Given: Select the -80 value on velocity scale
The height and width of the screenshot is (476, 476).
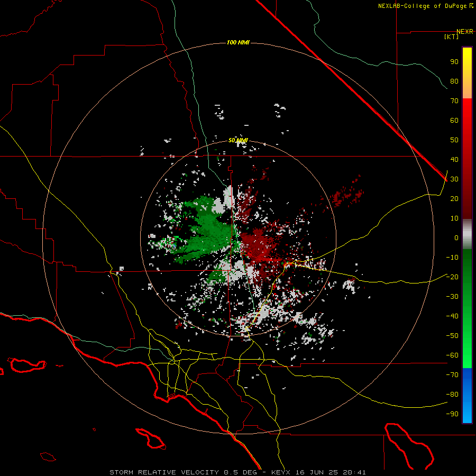Looking at the screenshot, I should coord(452,395).
